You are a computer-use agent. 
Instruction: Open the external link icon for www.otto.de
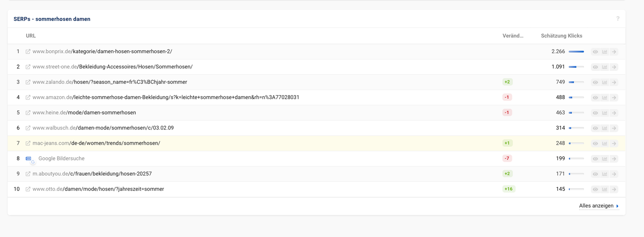28,189
